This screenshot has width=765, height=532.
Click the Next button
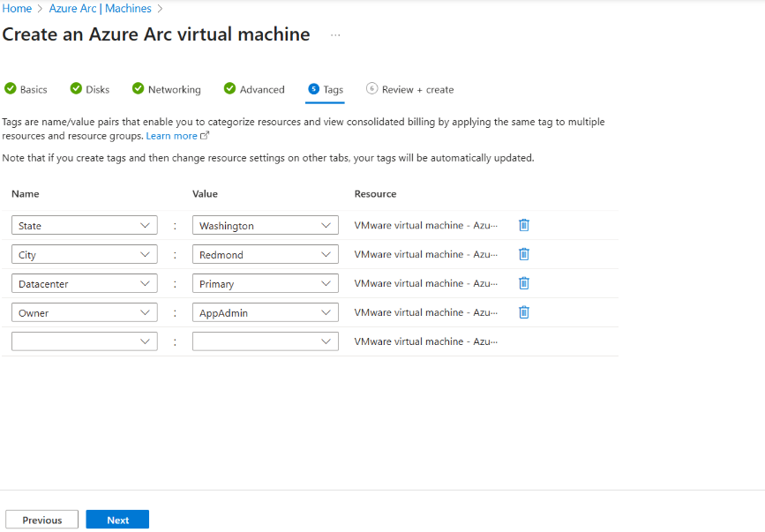[117, 520]
